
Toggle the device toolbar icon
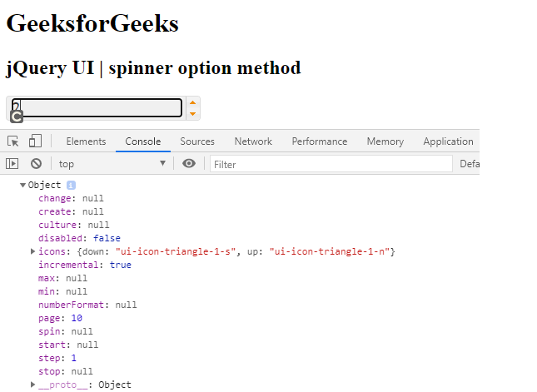[35, 141]
